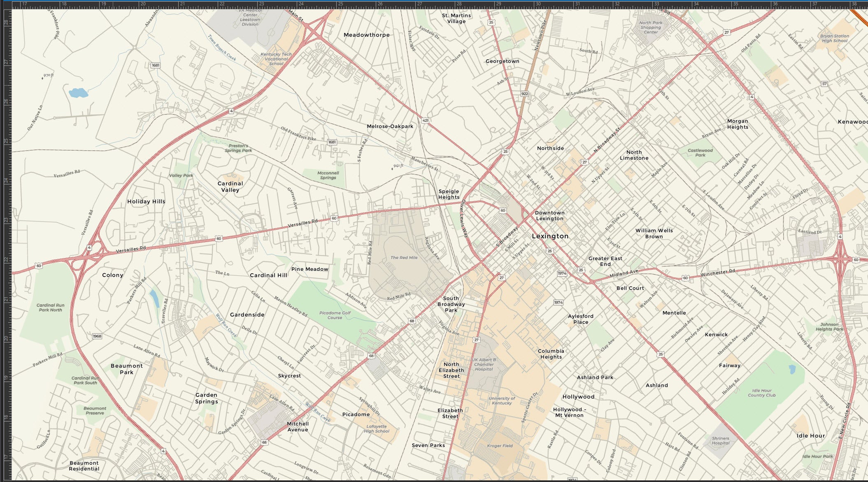The image size is (868, 482).
Task: Select the Speigle Heights label
Action: click(449, 194)
